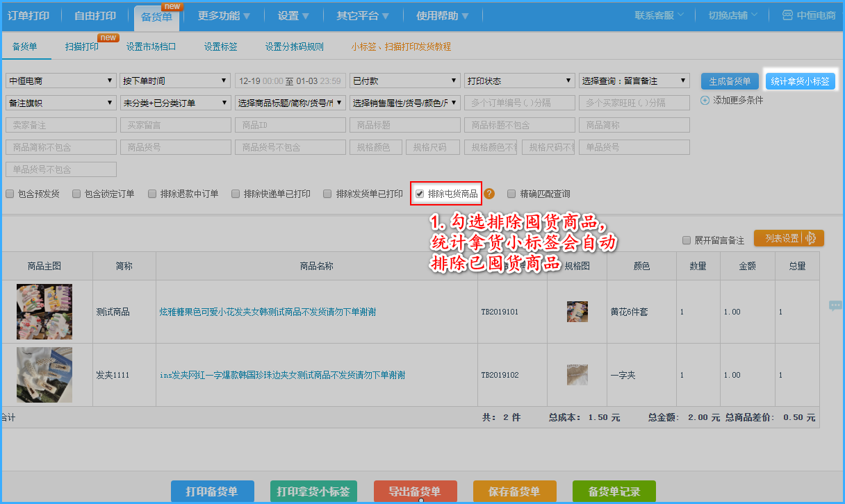845x504 pixels.
Task: Click the 黄花6件套 spec image thumbnail
Action: pyautogui.click(x=577, y=312)
